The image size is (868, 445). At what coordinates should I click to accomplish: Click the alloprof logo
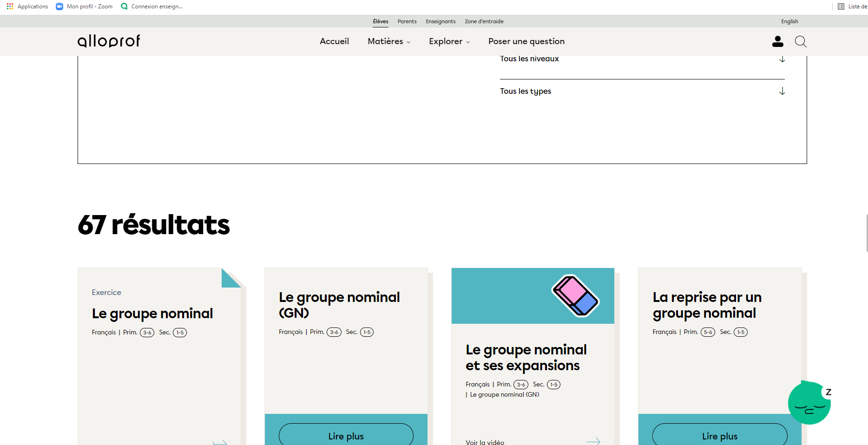point(109,41)
